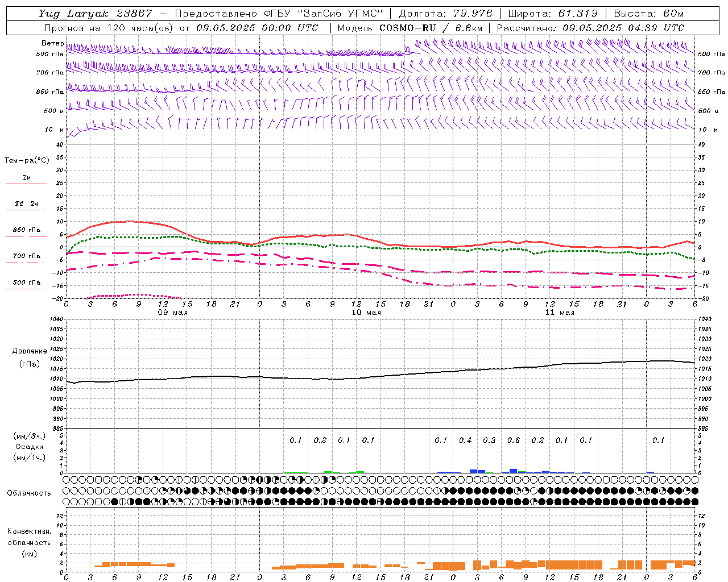The width and height of the screenshot is (728, 582).
Task: Click the tallest blue precipitation bar below '0.6'
Action: click(x=513, y=471)
